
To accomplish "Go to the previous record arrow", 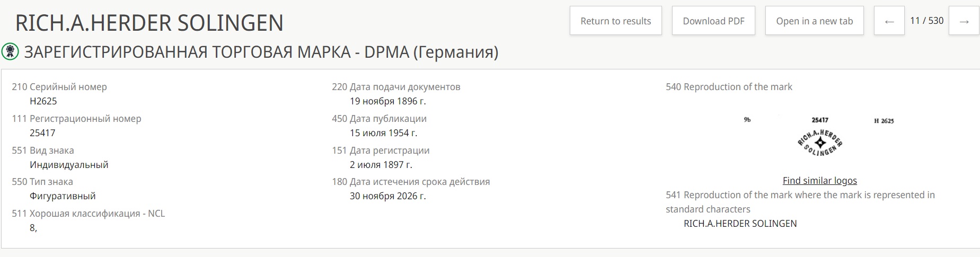I will click(889, 21).
